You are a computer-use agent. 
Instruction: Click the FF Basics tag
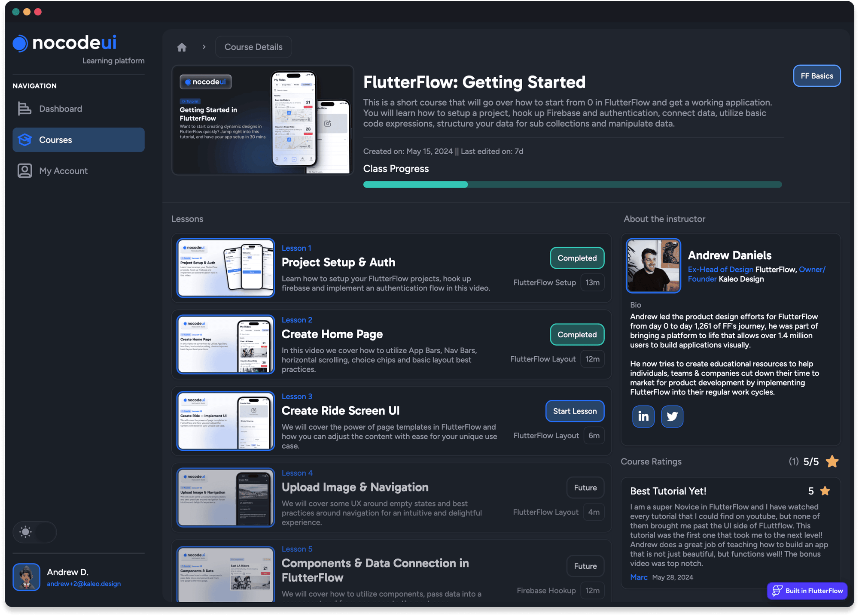pos(816,76)
